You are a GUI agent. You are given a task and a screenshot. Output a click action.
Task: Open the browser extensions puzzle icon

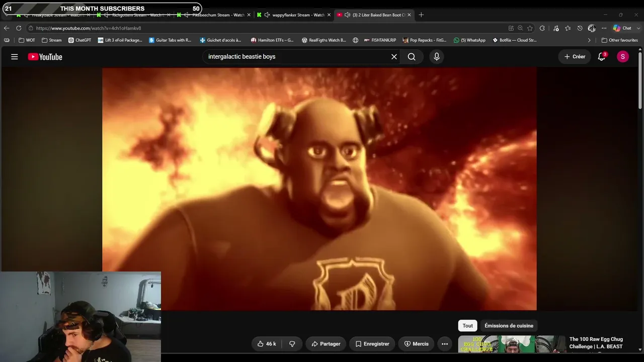point(542,28)
